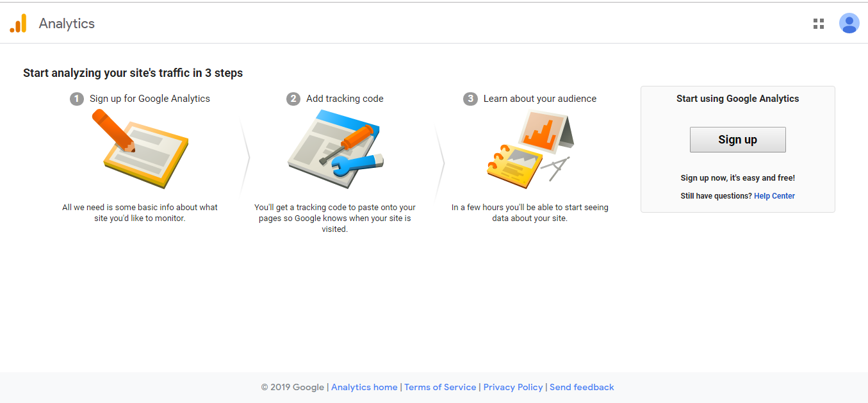Open the user account avatar
This screenshot has height=403, width=868.
[849, 24]
